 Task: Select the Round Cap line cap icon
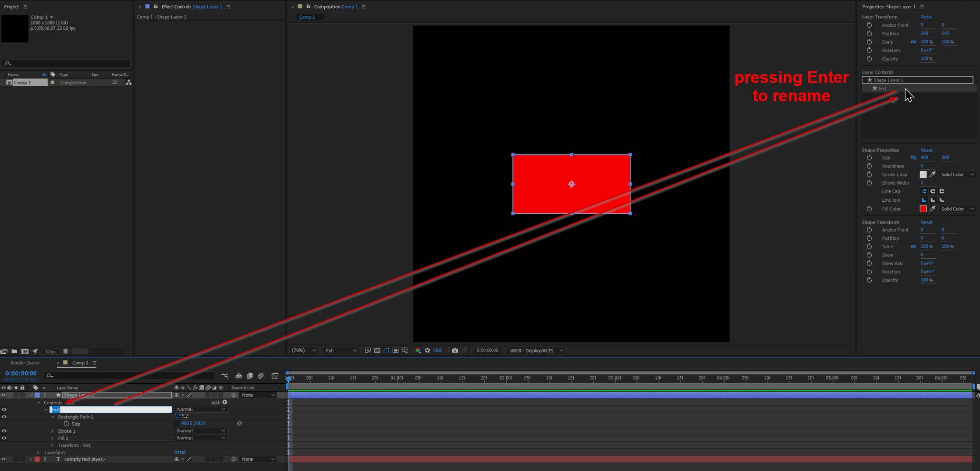(x=933, y=192)
